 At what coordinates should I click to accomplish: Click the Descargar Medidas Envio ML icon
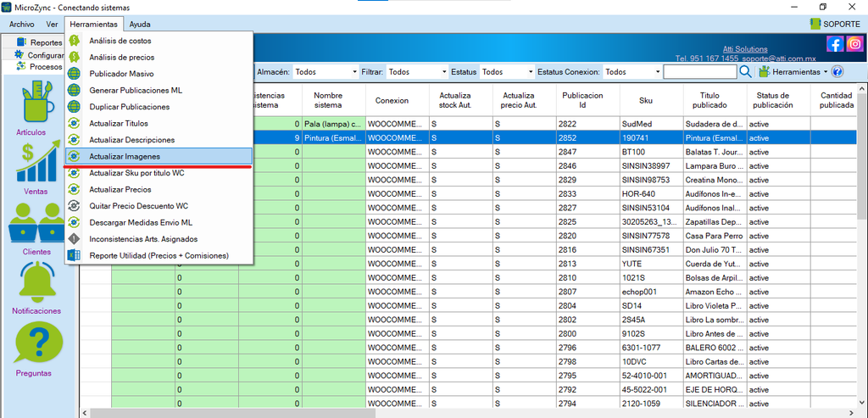pos(75,222)
